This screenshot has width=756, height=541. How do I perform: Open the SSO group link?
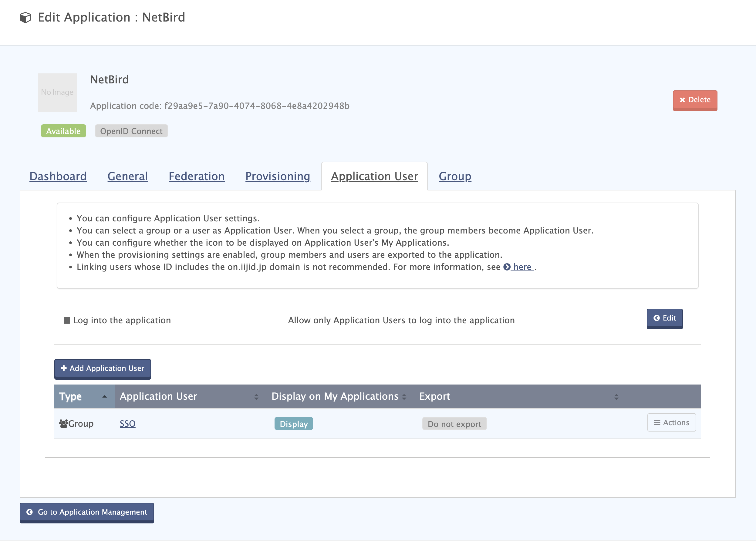128,424
